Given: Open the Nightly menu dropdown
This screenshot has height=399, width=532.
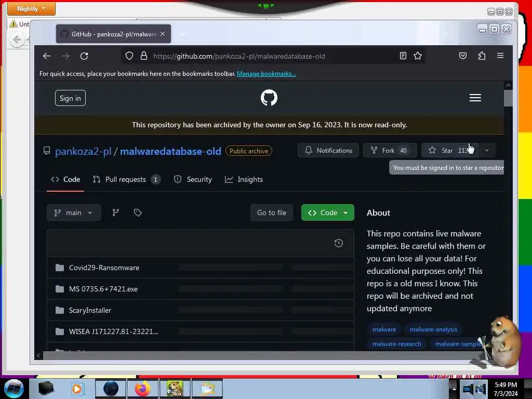Looking at the screenshot, I should click(x=31, y=8).
